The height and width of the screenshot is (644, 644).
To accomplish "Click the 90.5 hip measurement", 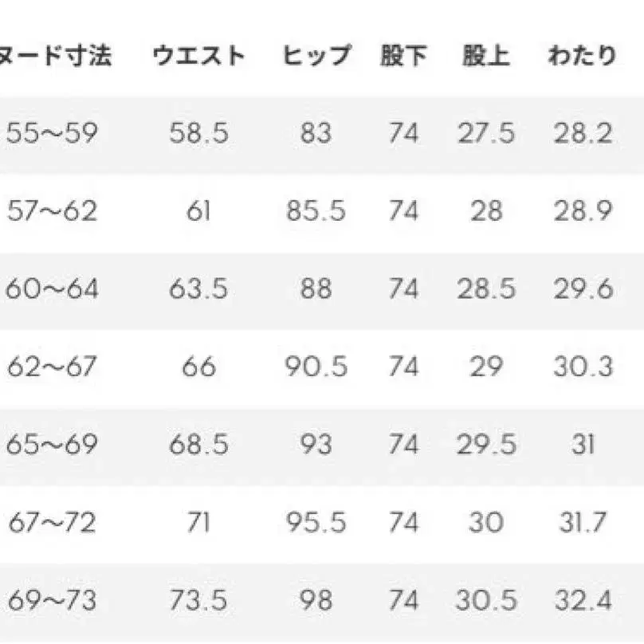I will (316, 367).
